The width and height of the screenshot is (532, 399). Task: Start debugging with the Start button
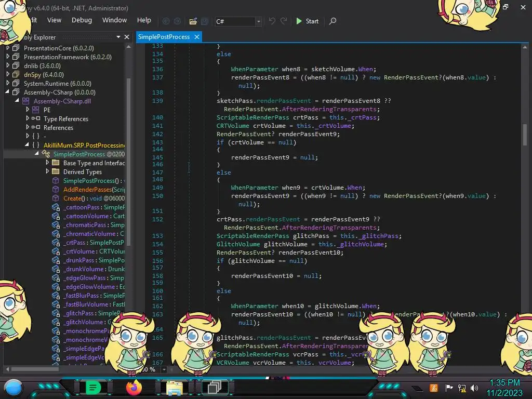click(308, 21)
